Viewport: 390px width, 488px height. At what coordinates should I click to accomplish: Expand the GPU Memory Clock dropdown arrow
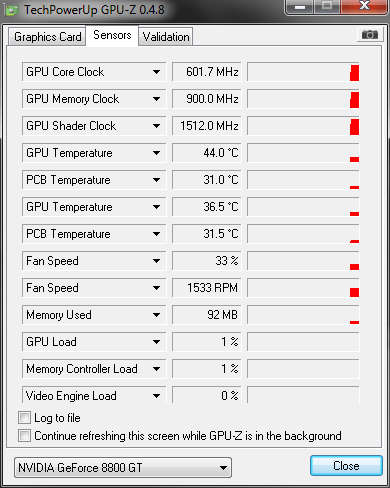156,99
